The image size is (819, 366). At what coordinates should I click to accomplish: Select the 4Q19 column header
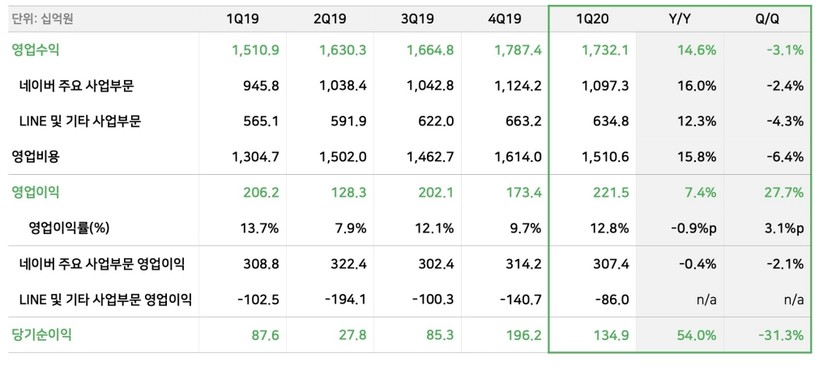505,19
